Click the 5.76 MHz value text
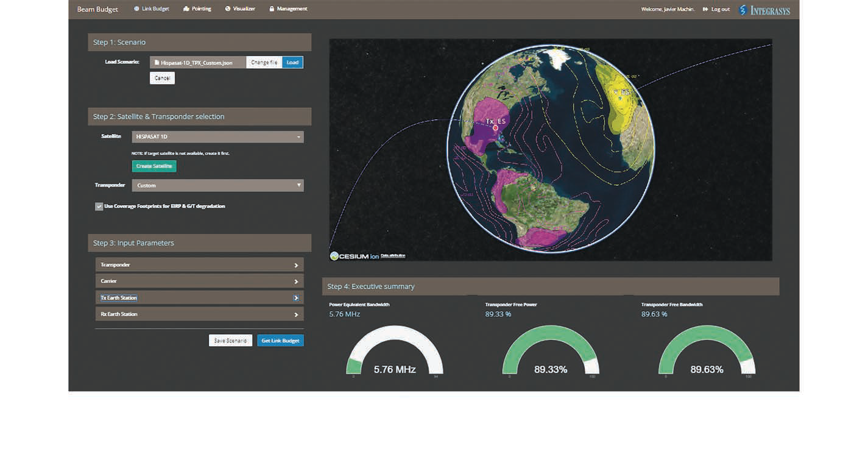 click(345, 314)
